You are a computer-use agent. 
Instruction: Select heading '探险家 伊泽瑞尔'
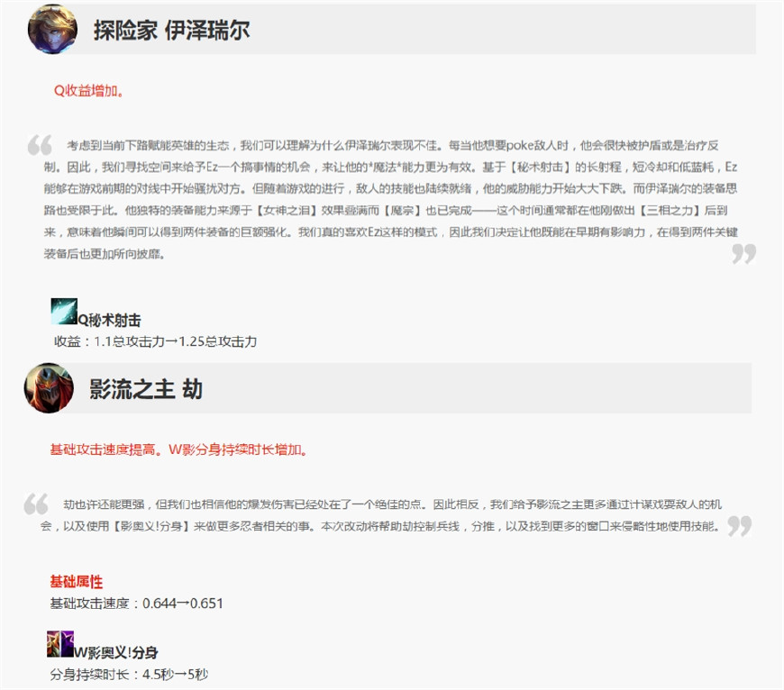point(171,31)
